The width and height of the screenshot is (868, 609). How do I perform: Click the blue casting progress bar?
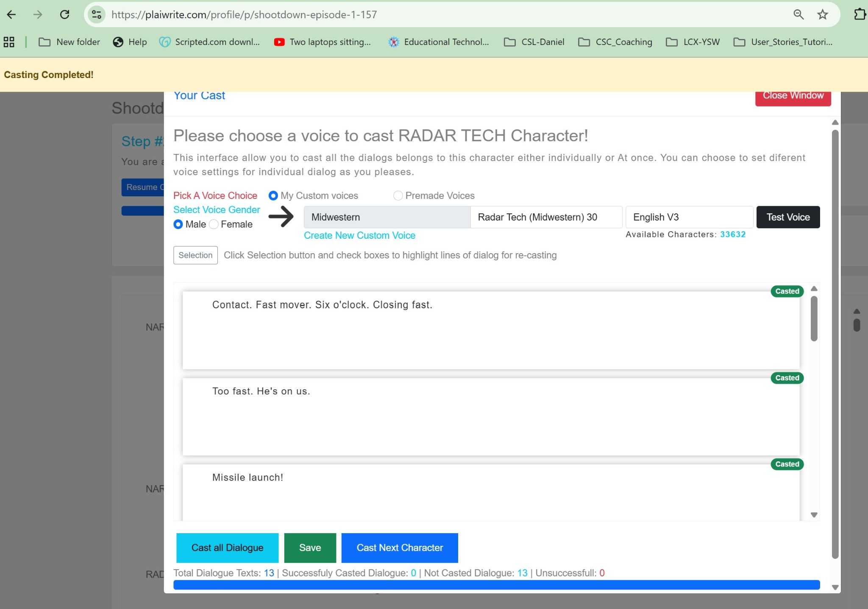click(496, 585)
